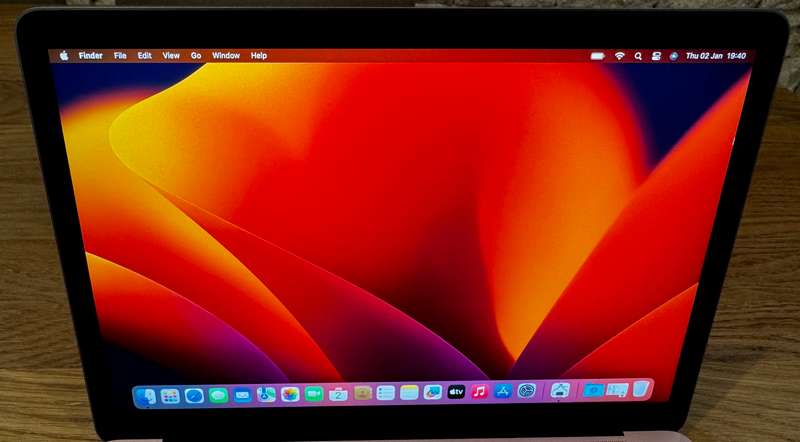
Task: Open the Edit menu
Action: click(144, 56)
